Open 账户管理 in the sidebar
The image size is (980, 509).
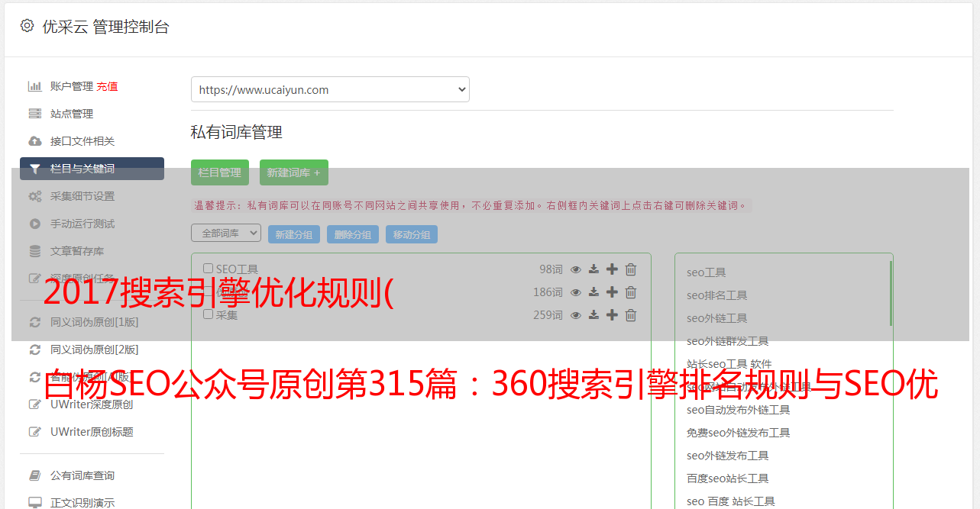pos(72,86)
